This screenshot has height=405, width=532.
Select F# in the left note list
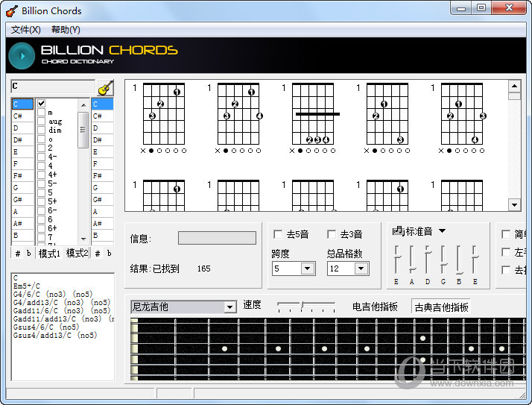coord(23,176)
